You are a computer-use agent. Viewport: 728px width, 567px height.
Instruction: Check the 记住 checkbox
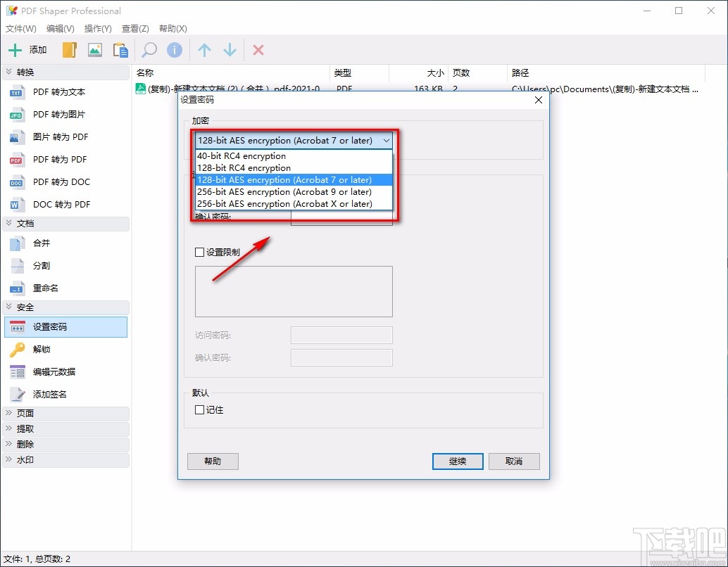pos(200,409)
